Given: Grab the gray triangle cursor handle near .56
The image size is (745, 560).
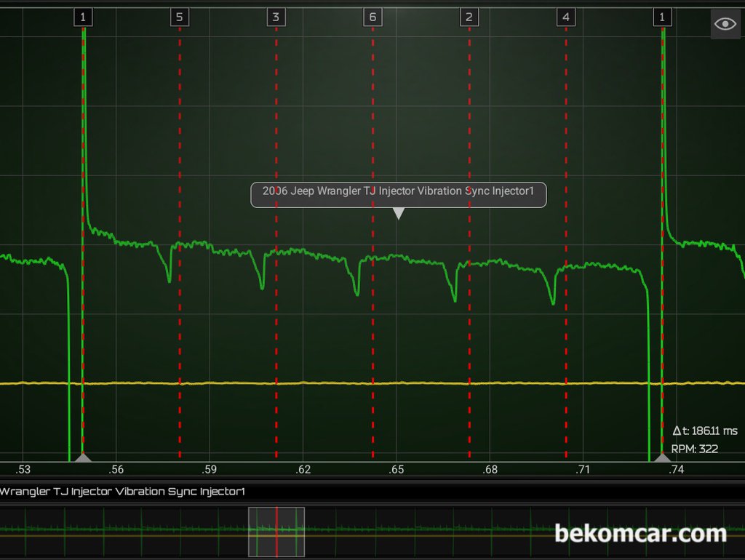Looking at the screenshot, I should coord(83,457).
